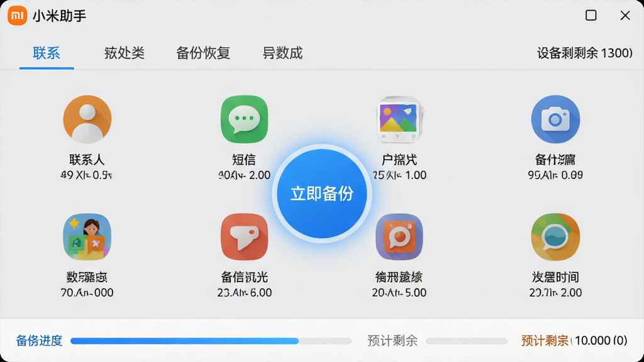The image size is (644, 362).
Task: Click the orange Mi logo icon
Action: click(17, 16)
